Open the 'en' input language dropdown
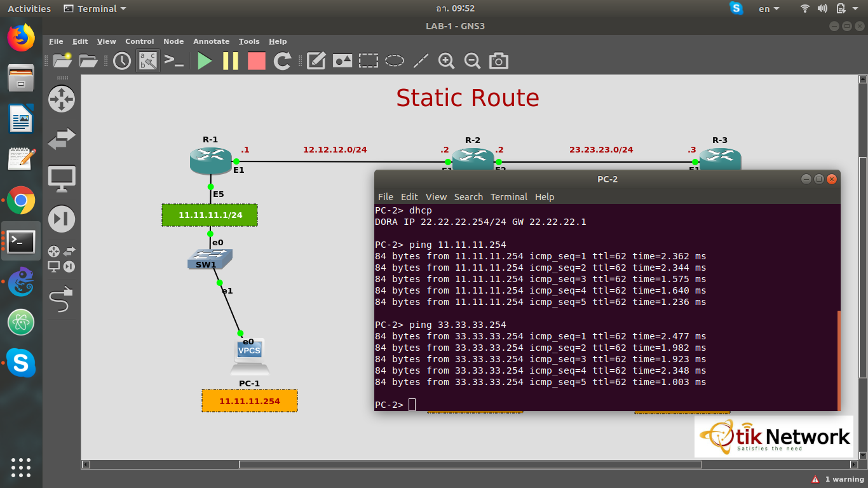This screenshot has width=868, height=488. 770,9
